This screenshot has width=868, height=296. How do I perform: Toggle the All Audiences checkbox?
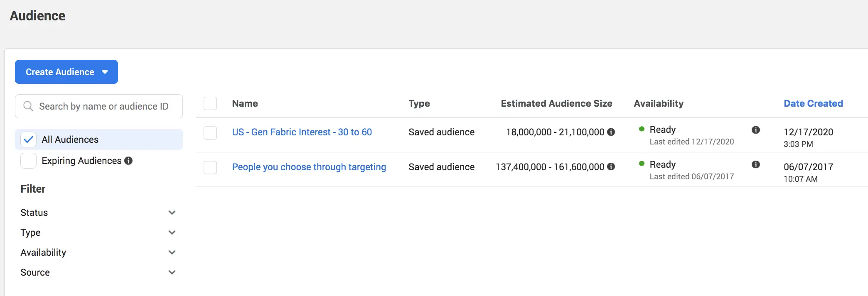click(28, 139)
